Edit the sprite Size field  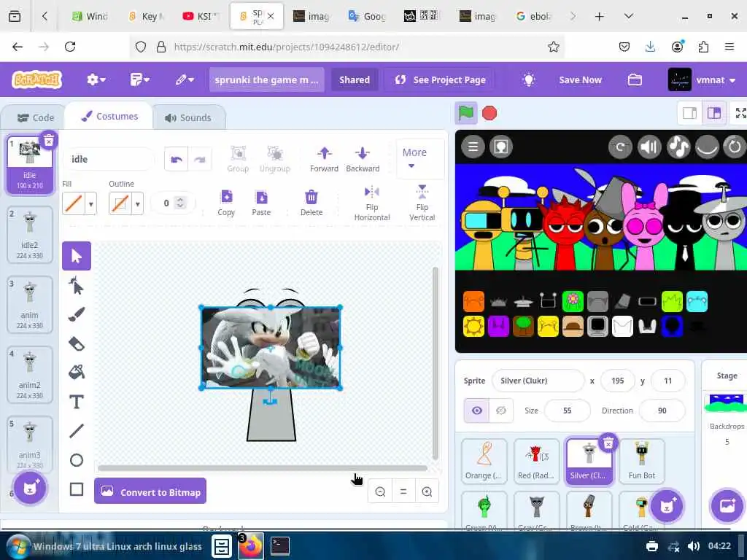point(567,411)
